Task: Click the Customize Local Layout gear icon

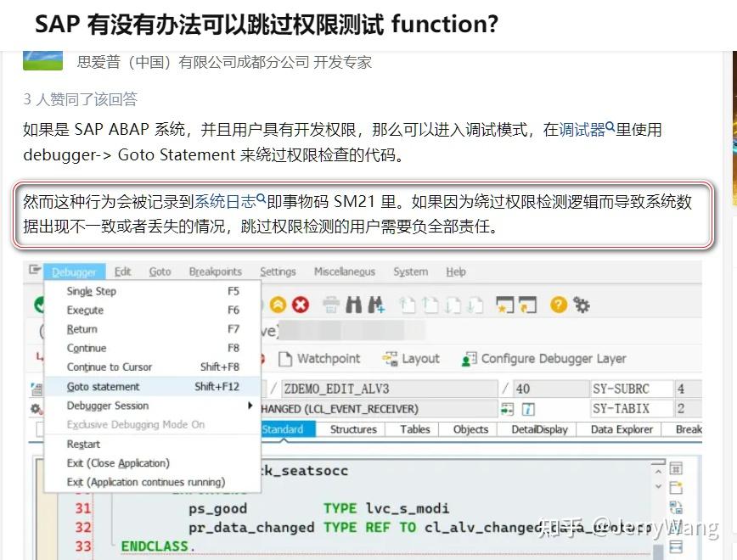Action: click(580, 305)
